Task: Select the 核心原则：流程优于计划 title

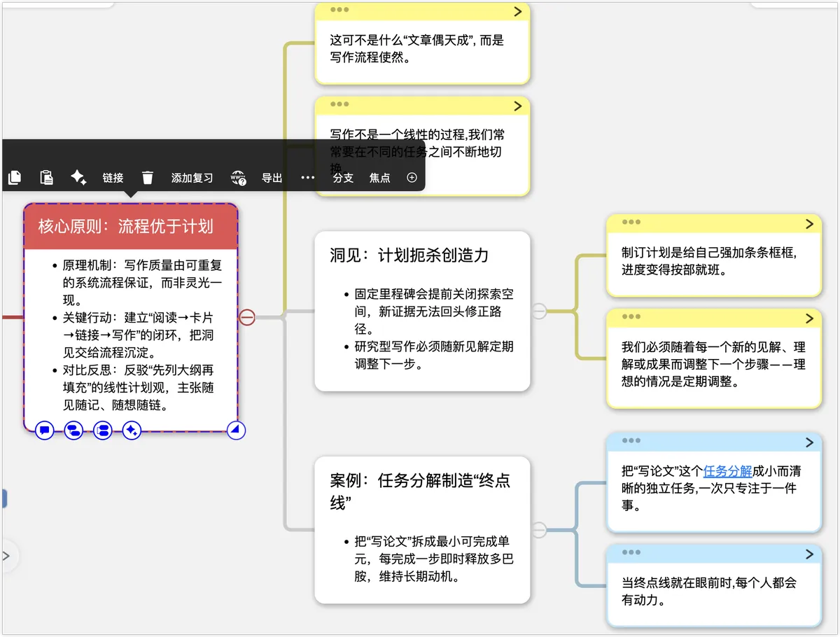Action: pyautogui.click(x=126, y=227)
